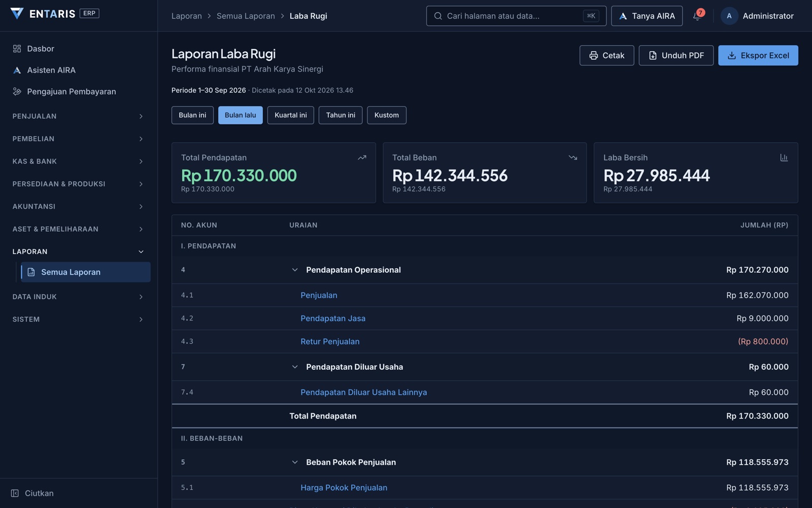The width and height of the screenshot is (812, 508).
Task: Click the Administrator avatar circle
Action: pyautogui.click(x=729, y=16)
